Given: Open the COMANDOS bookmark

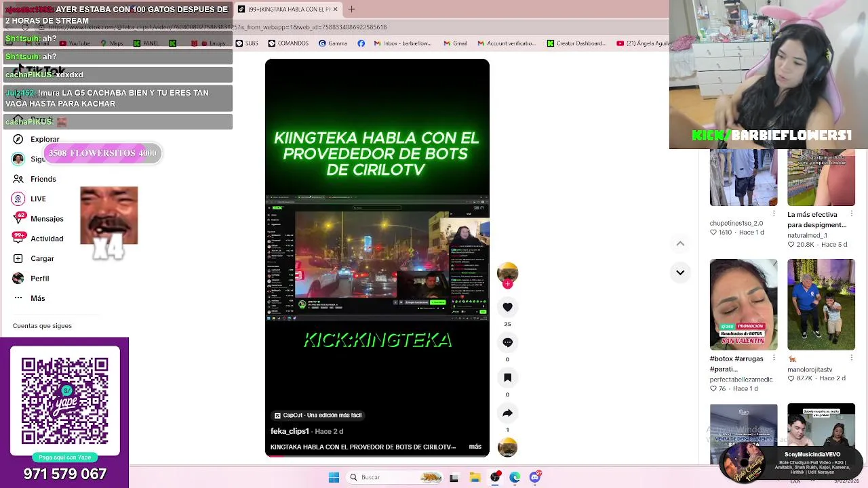Looking at the screenshot, I should point(288,43).
